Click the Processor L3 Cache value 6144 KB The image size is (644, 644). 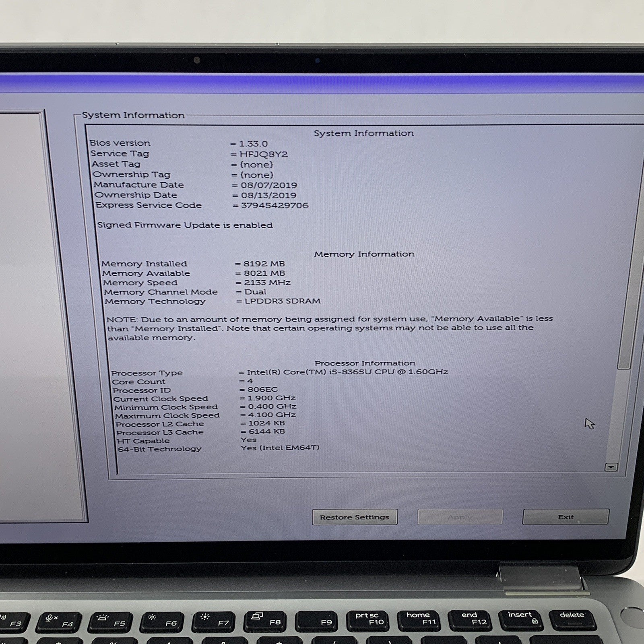pos(266,431)
